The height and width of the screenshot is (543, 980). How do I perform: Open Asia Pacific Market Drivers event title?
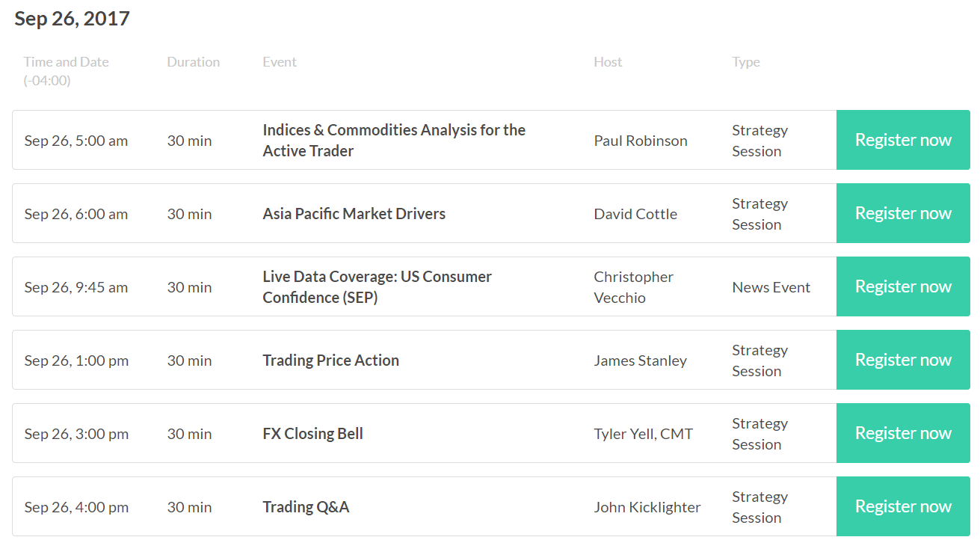click(x=354, y=214)
